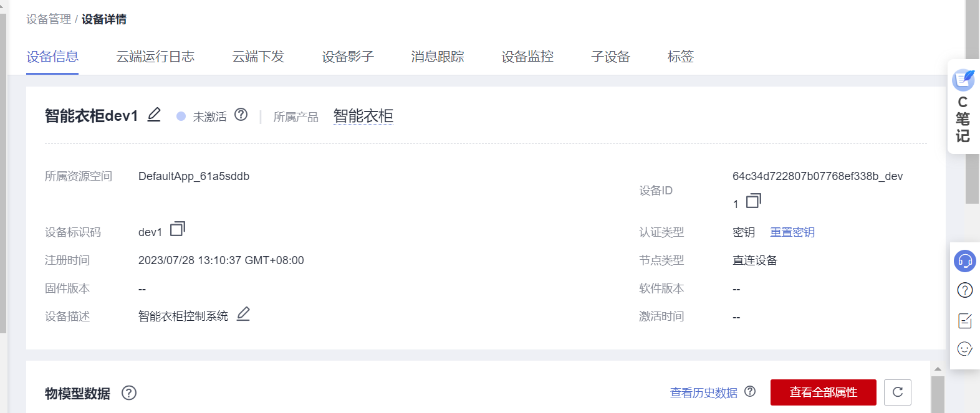Open the 云端运行日志 tab
The image size is (980, 413).
tap(155, 57)
